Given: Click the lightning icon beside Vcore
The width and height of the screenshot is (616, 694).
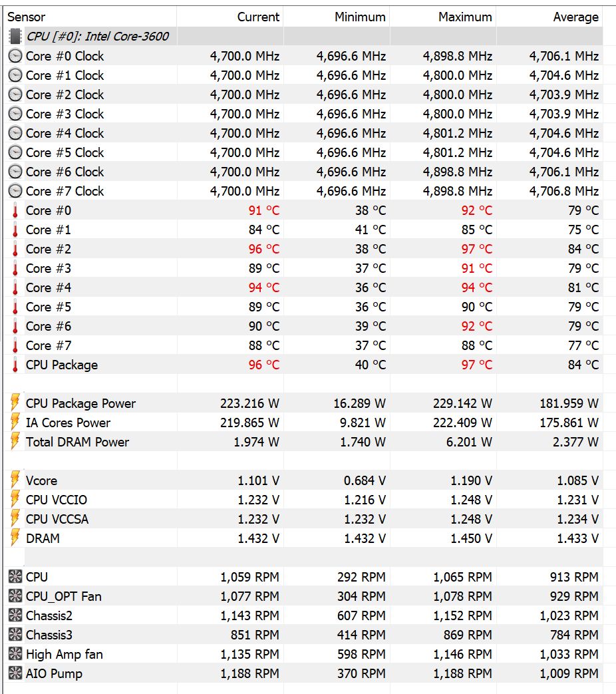Looking at the screenshot, I should coord(15,480).
